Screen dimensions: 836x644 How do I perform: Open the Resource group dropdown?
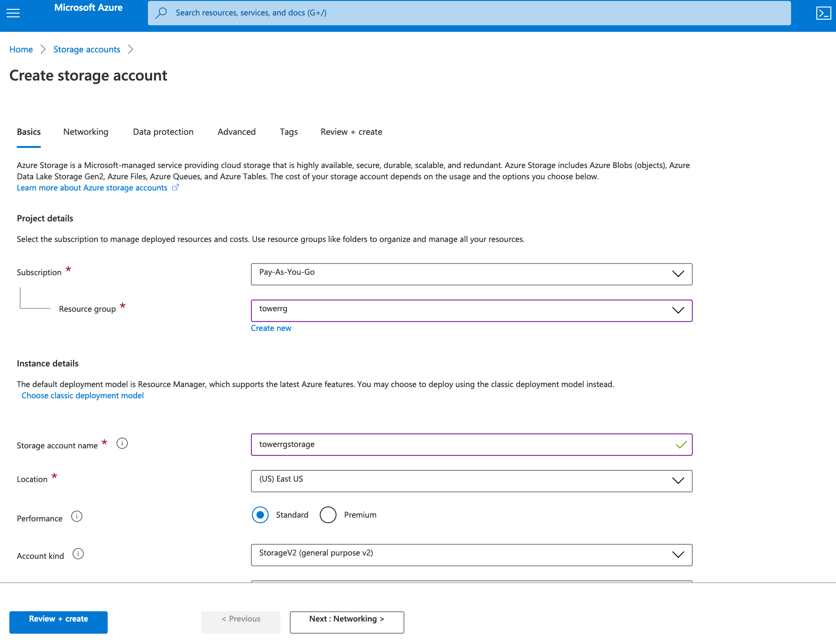(471, 310)
